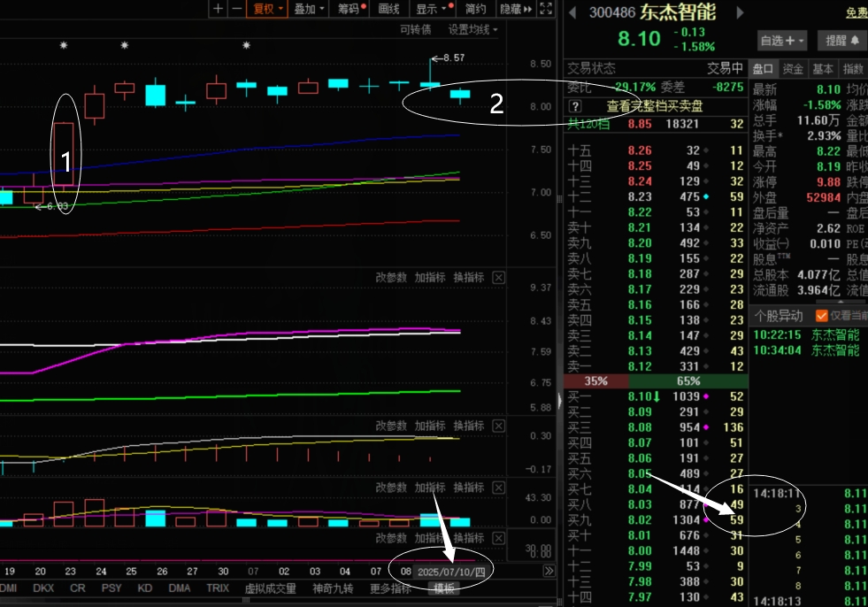868x607 pixels.
Task: Open 更多指标 more indicators
Action: click(x=391, y=588)
